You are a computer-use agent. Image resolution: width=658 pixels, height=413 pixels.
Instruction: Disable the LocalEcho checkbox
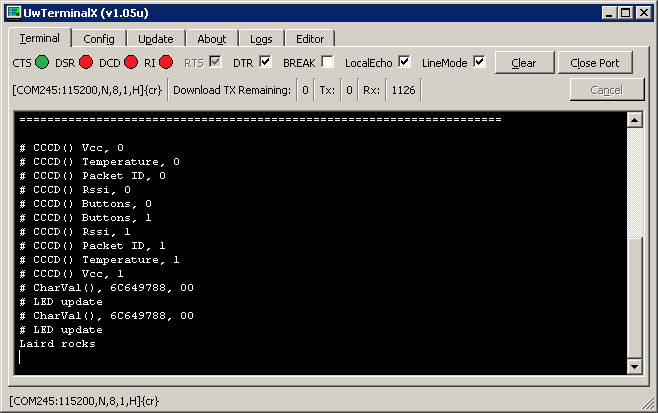pyautogui.click(x=404, y=62)
